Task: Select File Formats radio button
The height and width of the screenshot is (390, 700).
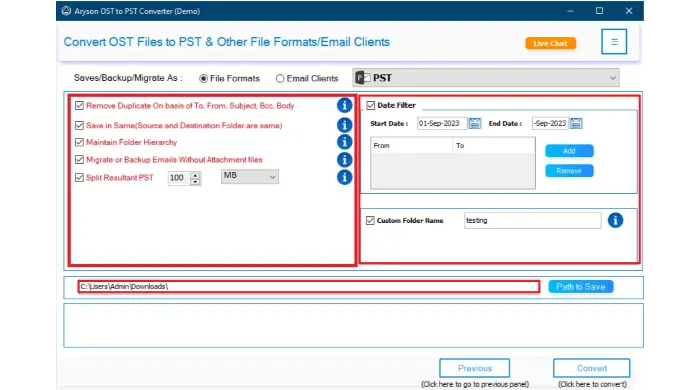Action: coord(204,79)
